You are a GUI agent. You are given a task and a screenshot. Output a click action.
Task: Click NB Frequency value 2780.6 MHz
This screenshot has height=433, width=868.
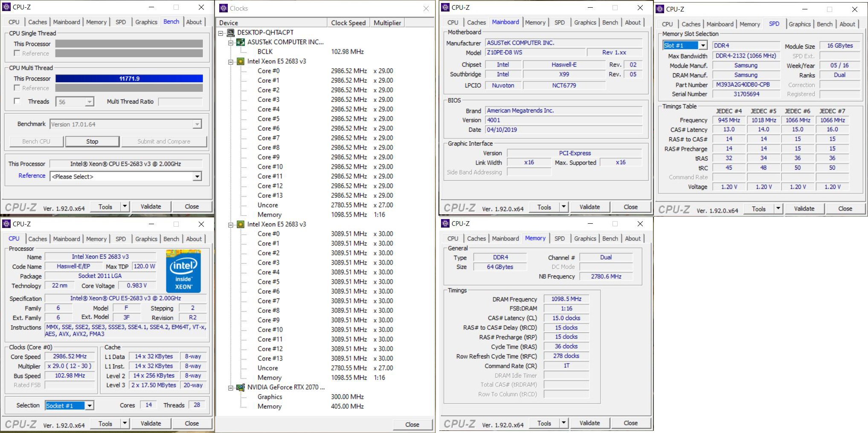click(x=606, y=277)
